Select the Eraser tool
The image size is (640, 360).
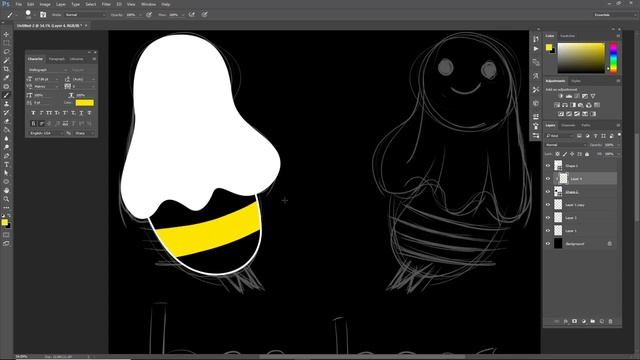click(6, 121)
